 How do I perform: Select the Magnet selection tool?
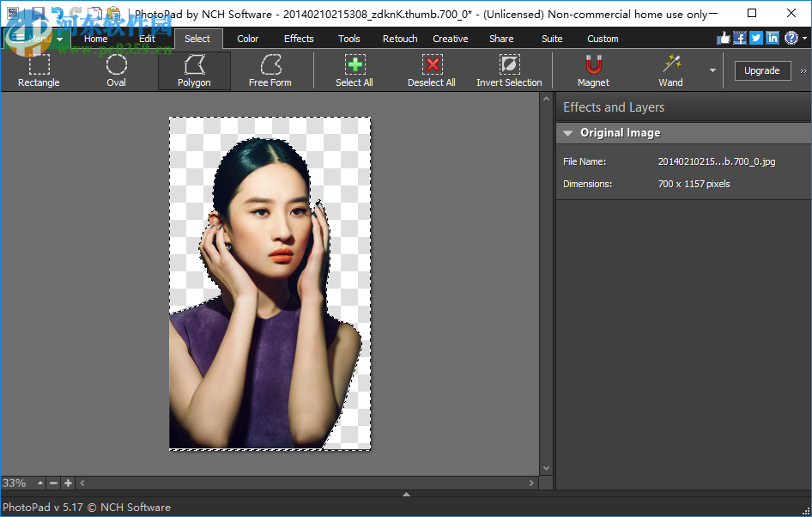click(592, 69)
